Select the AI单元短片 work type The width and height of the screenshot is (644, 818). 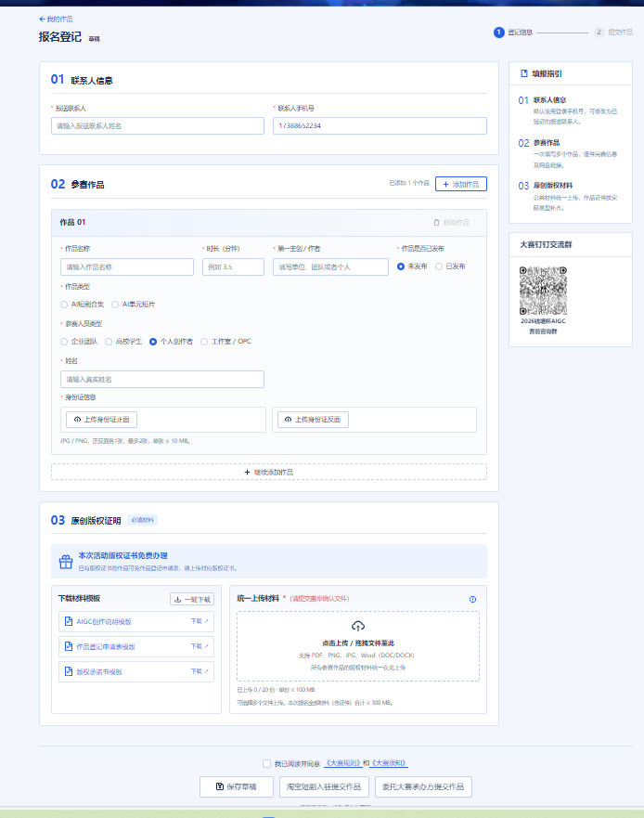click(115, 305)
